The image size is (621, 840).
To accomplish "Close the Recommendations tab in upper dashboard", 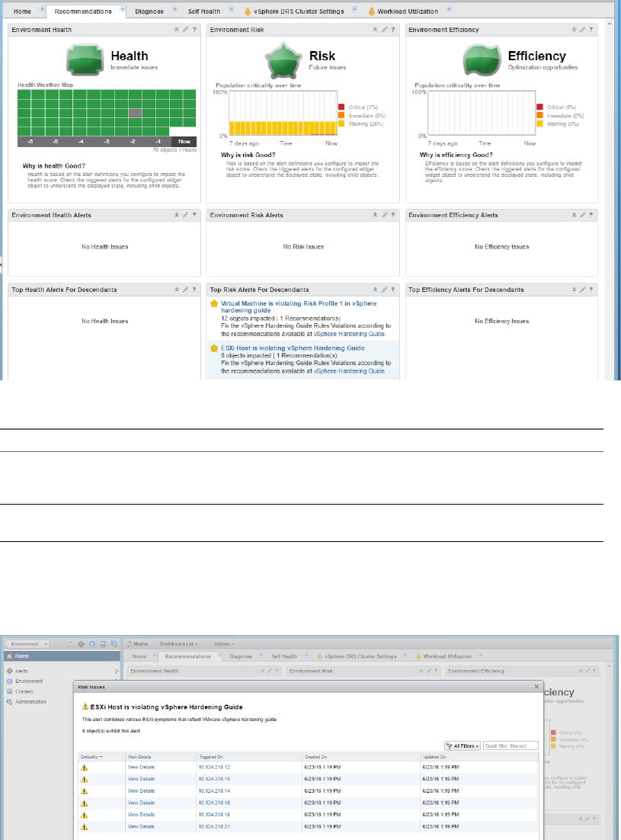I will (x=123, y=9).
